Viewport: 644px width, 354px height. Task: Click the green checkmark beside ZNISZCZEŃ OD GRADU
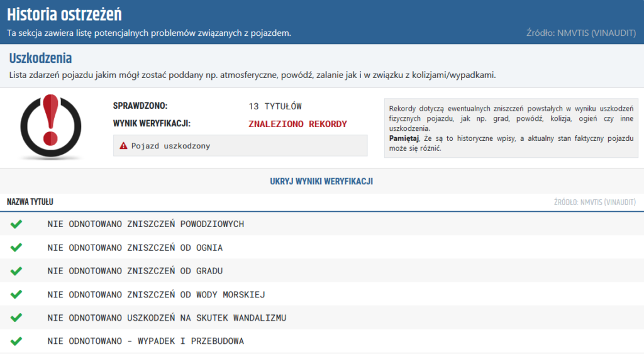16,271
